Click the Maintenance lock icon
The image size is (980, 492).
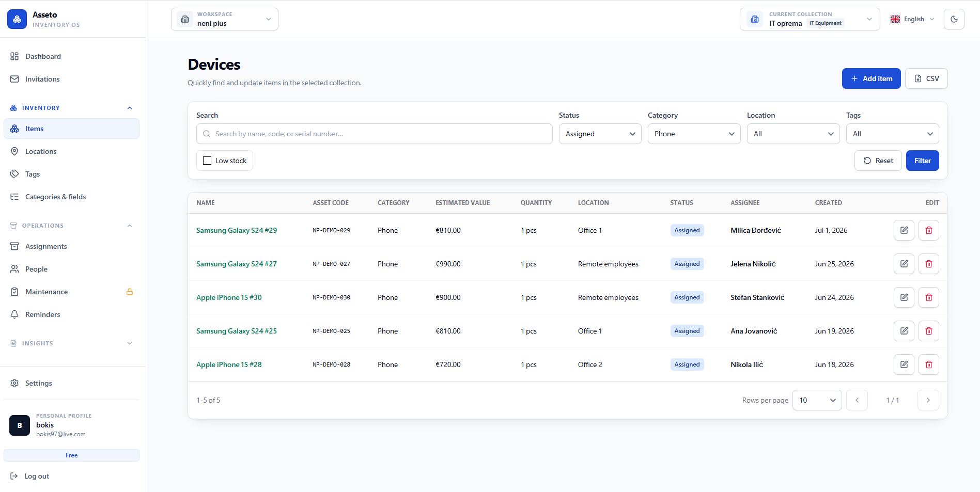click(x=130, y=292)
